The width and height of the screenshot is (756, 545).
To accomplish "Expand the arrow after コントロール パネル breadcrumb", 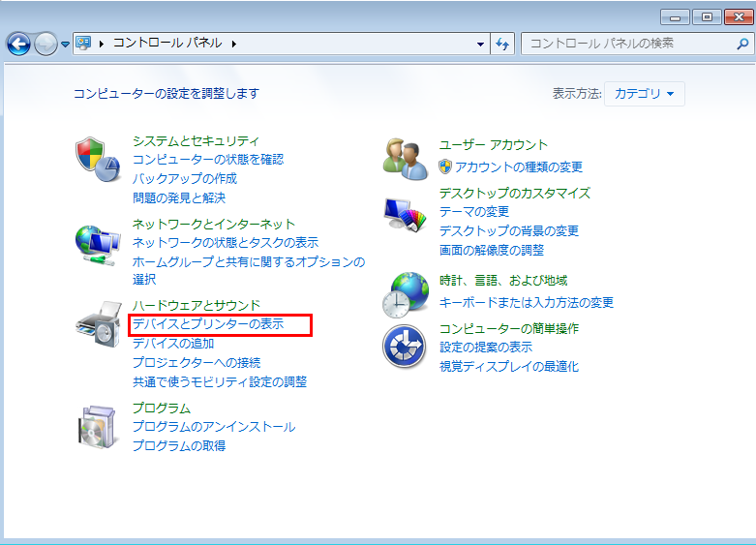I will point(234,44).
